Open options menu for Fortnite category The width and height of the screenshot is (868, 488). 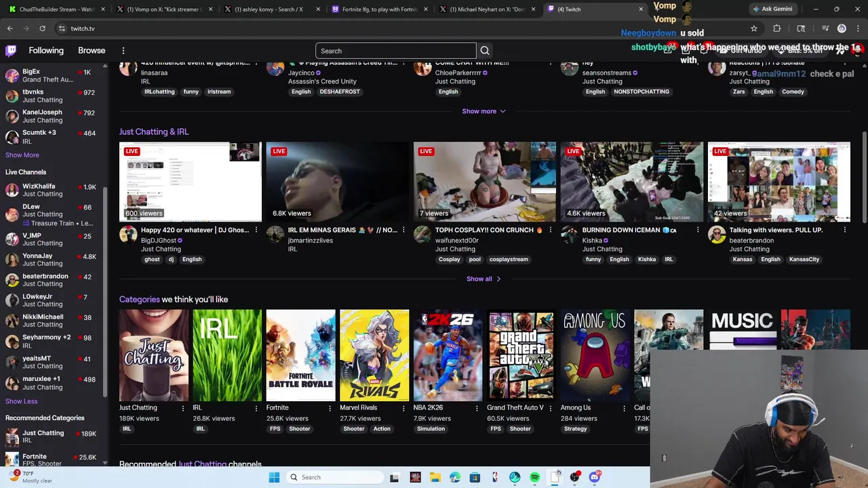(330, 408)
